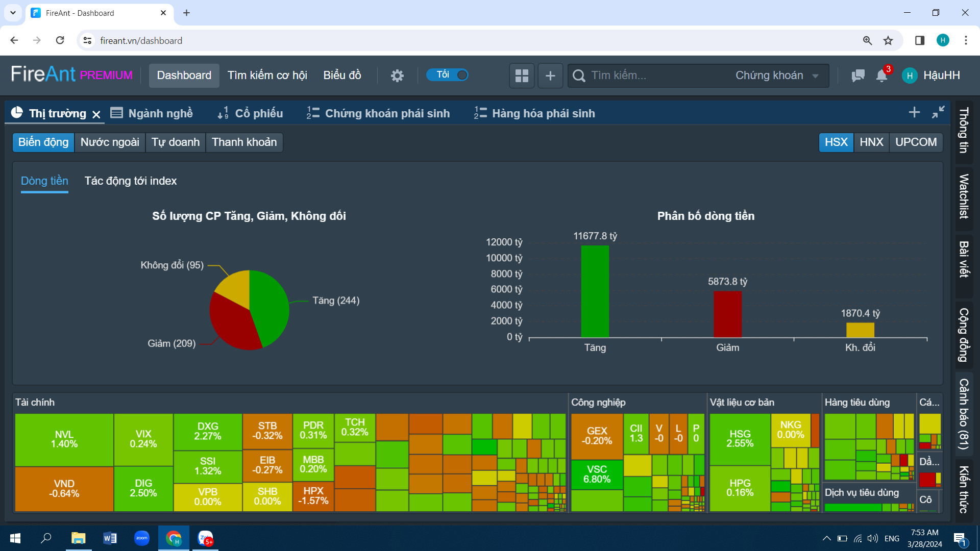Click the Nước ngoài button
The width and height of the screenshot is (980, 551).
[x=110, y=142]
